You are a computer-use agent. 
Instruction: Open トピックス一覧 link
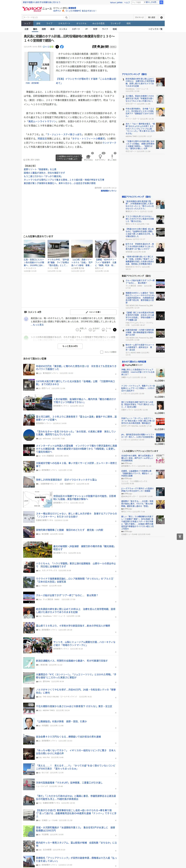(155, 29)
